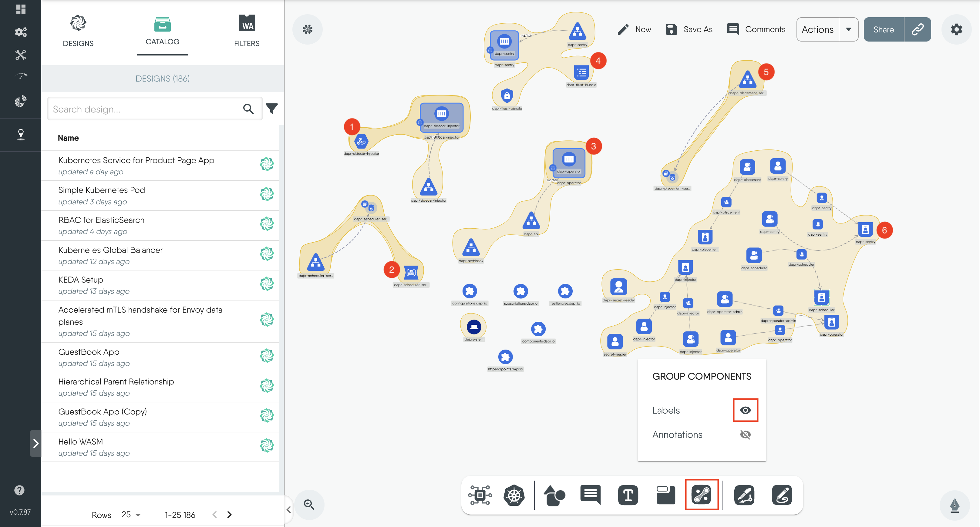980x527 pixels.
Task: Toggle Annotations visibility eye icon
Action: pos(745,435)
